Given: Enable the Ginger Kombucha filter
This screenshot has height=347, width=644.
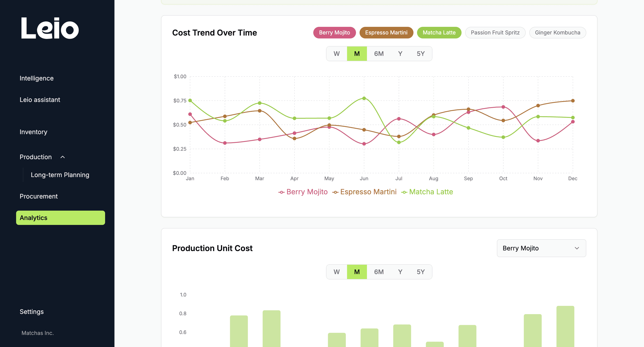Looking at the screenshot, I should [x=557, y=32].
